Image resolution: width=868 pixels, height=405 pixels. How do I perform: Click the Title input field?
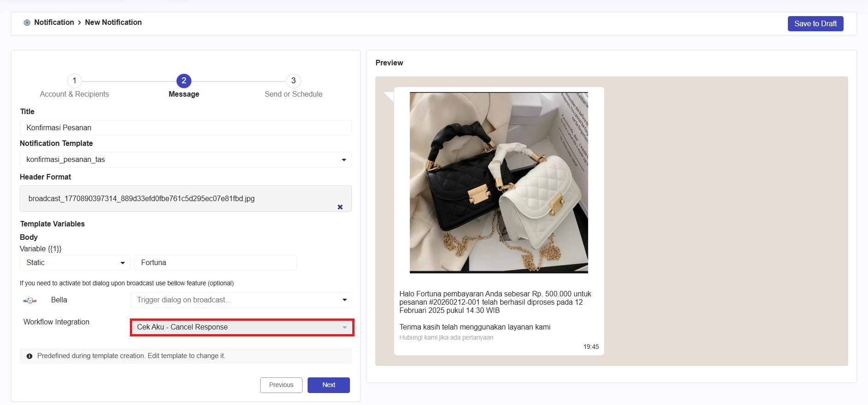coord(186,128)
